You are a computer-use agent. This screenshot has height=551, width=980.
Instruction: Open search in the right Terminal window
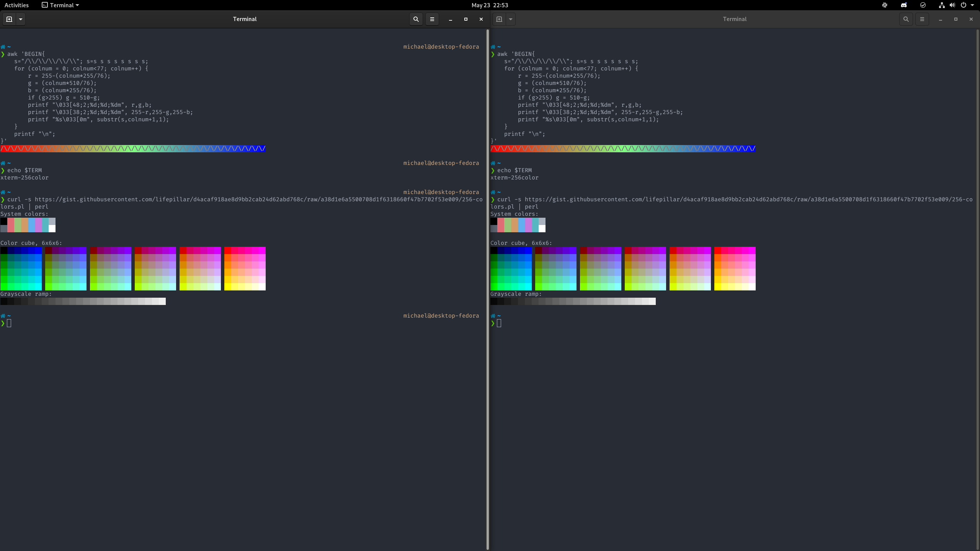point(906,19)
